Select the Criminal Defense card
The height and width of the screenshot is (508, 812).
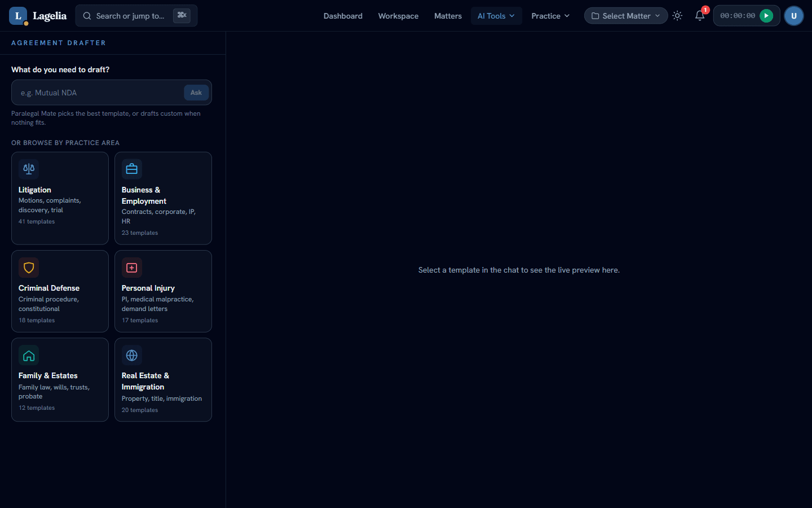[60, 291]
